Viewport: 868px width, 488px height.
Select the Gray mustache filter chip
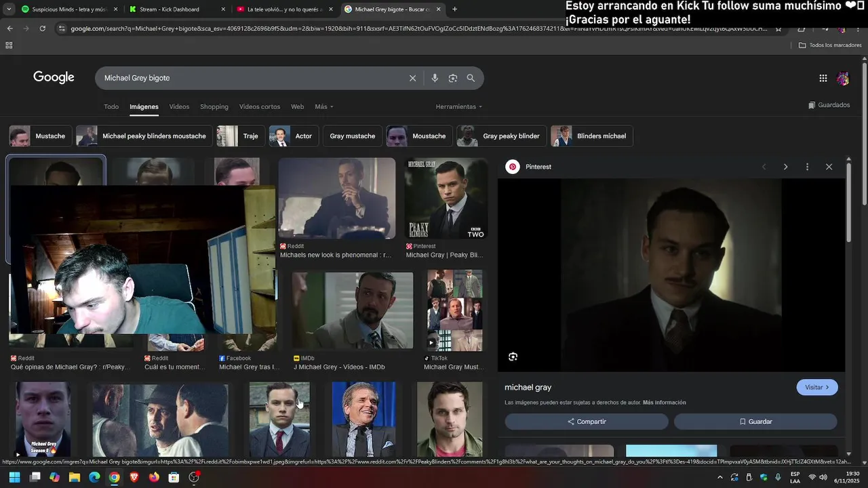(x=353, y=136)
